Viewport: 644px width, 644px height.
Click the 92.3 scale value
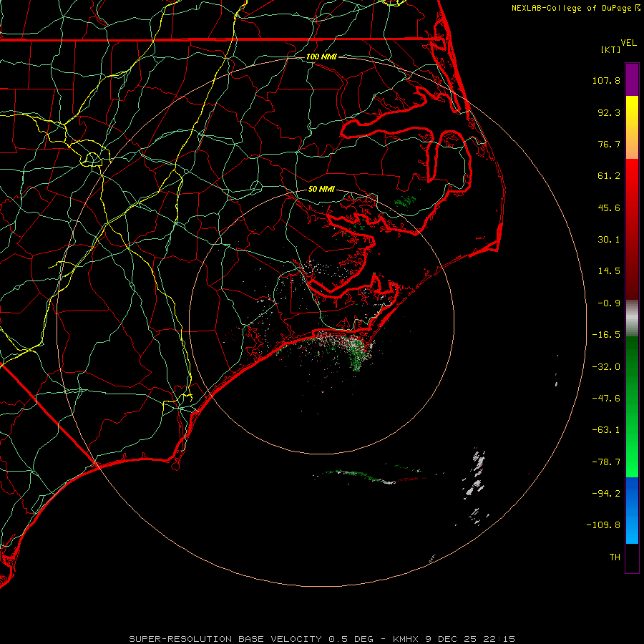[609, 112]
